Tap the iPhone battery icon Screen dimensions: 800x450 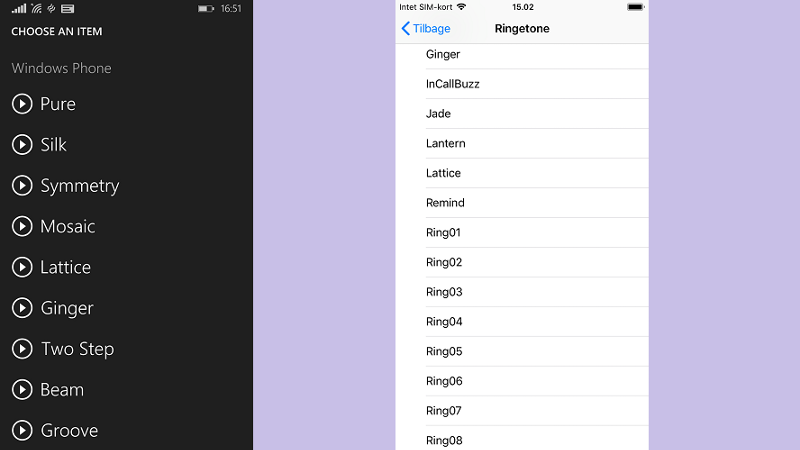[636, 7]
